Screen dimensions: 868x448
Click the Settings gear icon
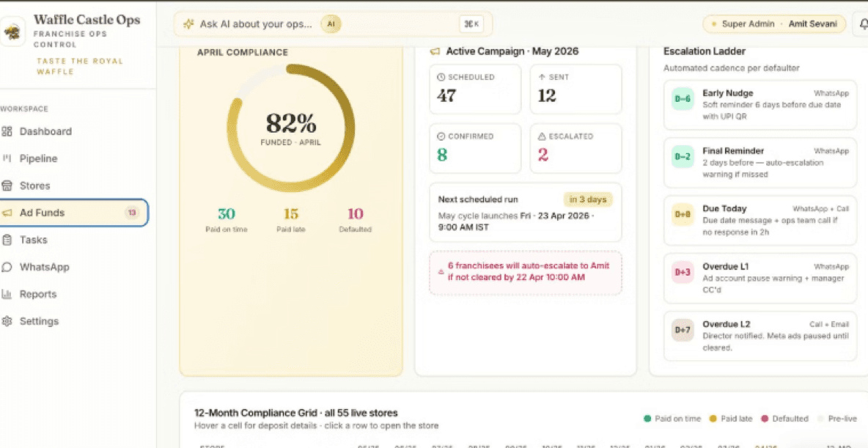point(7,321)
